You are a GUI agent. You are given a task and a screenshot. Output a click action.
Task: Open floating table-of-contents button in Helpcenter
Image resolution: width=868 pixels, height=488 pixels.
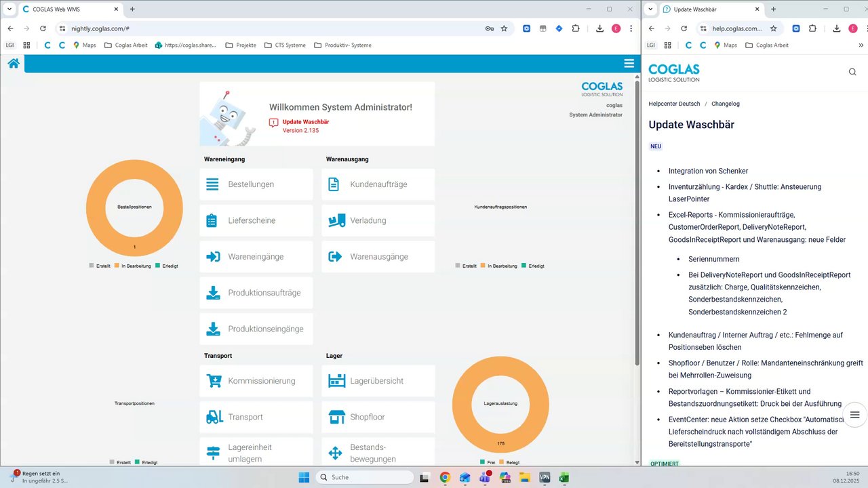(854, 415)
